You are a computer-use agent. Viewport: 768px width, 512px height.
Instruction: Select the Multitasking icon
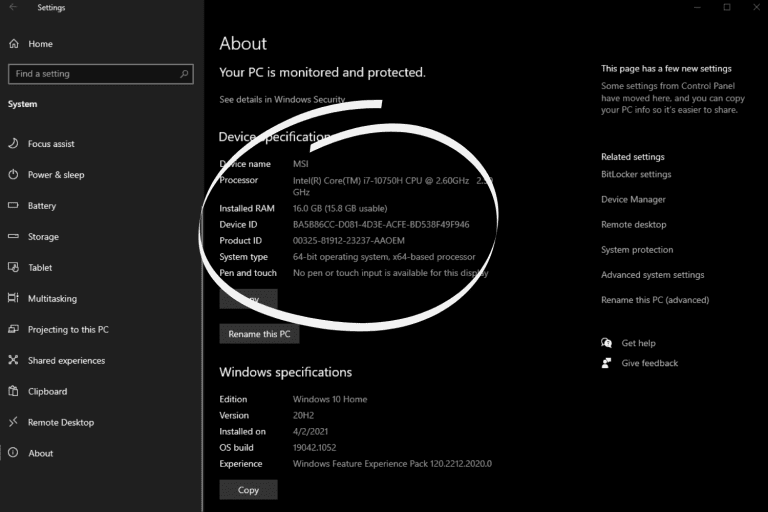(13, 299)
